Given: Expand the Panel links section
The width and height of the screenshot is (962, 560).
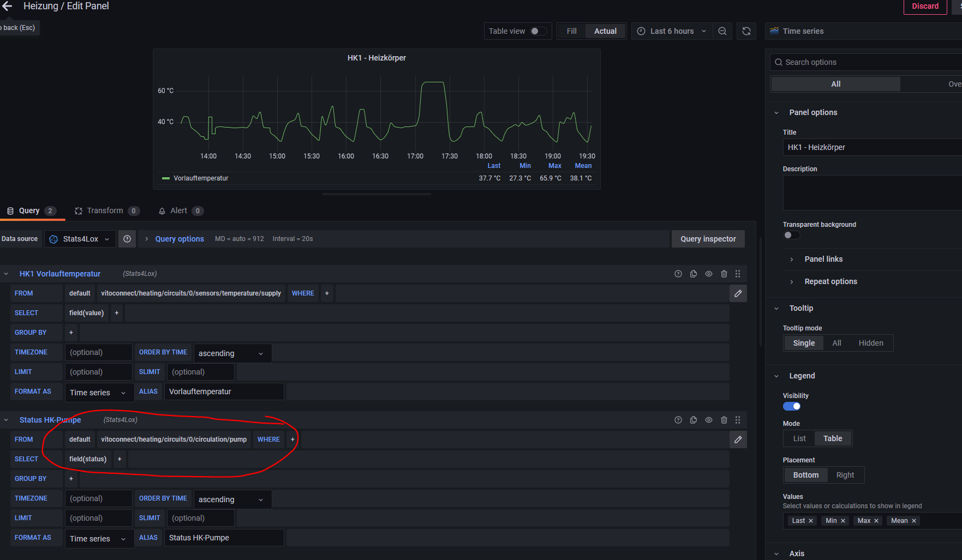Looking at the screenshot, I should click(823, 259).
